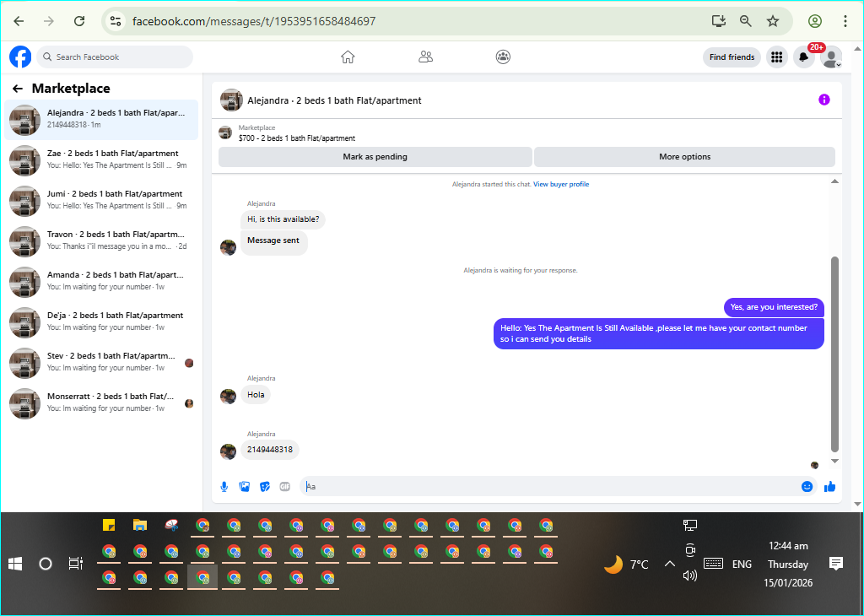Click the "Yes, are you interested?" bubble
864x616 pixels.
click(x=774, y=307)
